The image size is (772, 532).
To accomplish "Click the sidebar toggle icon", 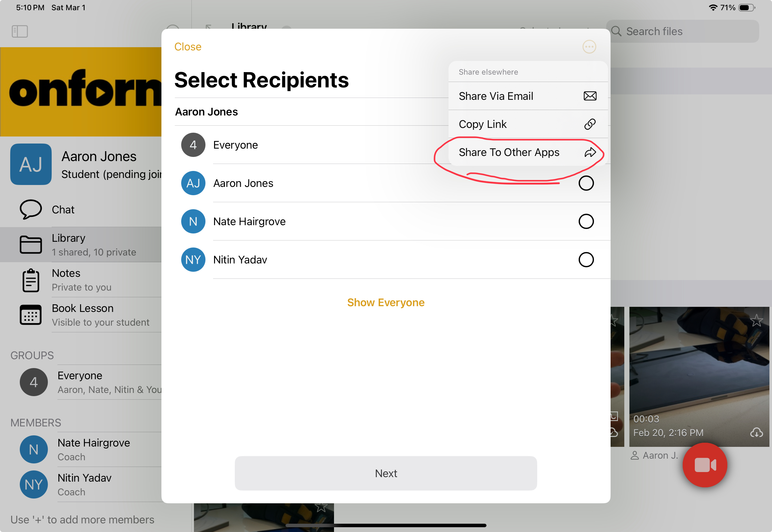I will 20,31.
